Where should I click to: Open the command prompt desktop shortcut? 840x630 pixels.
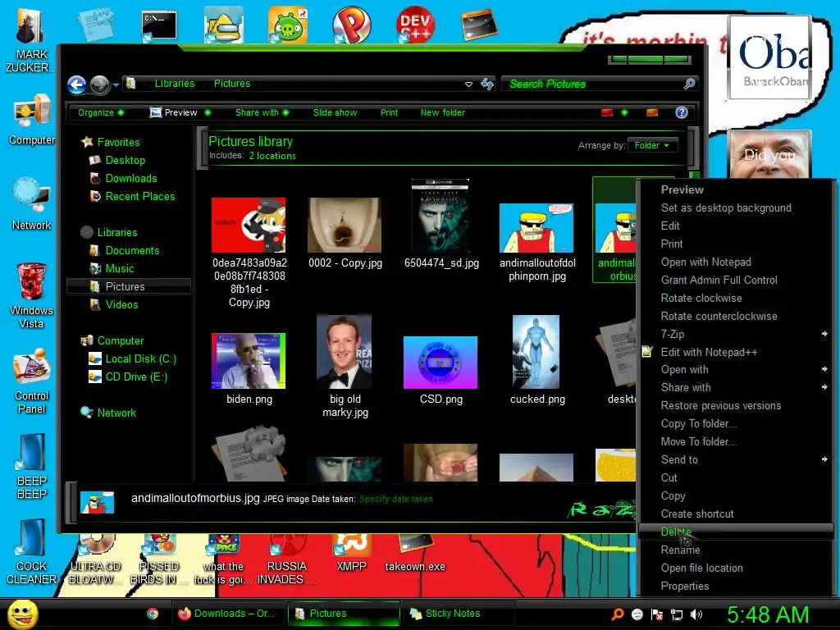point(159,25)
